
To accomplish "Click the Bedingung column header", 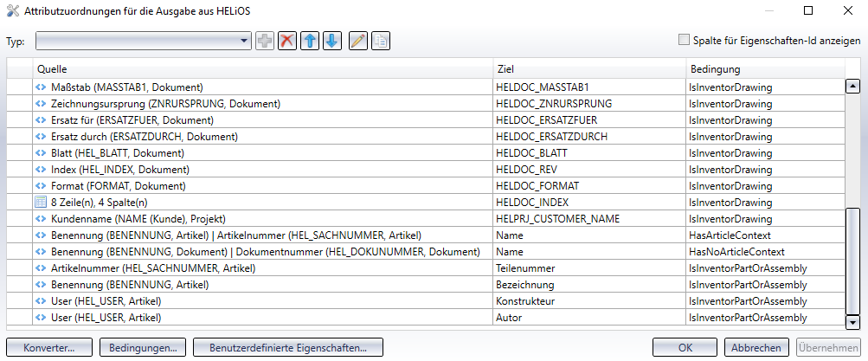I will (x=766, y=69).
